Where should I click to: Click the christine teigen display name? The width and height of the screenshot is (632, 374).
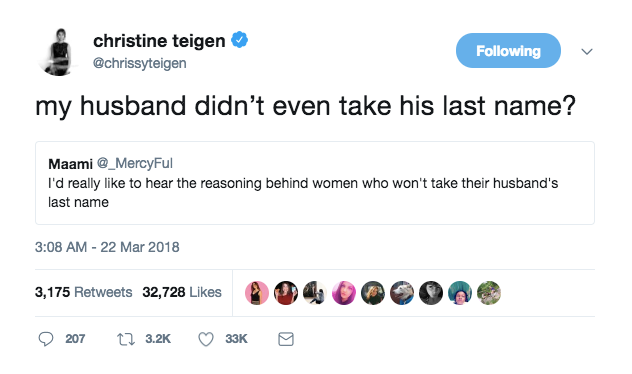click(x=159, y=41)
